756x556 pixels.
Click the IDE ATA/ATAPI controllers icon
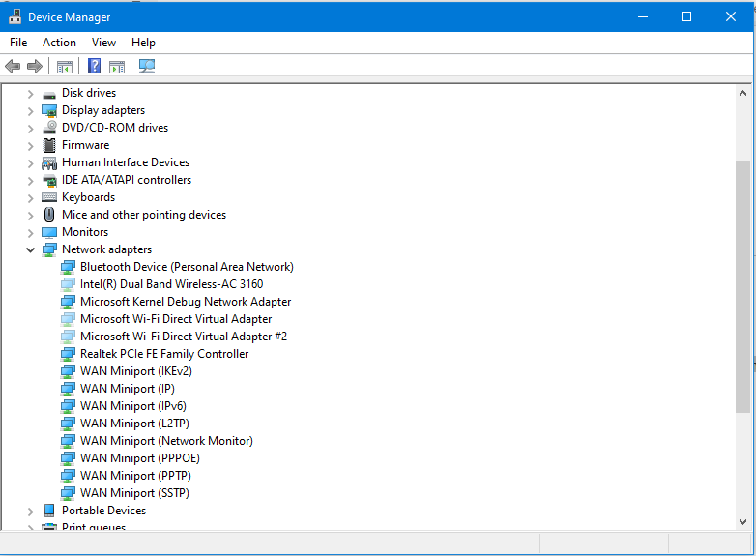click(49, 181)
